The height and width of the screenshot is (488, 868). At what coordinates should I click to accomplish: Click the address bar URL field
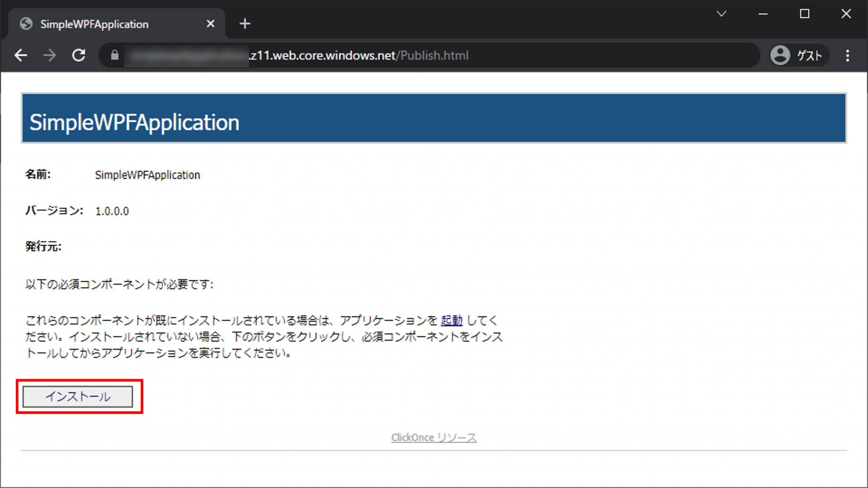[381, 55]
